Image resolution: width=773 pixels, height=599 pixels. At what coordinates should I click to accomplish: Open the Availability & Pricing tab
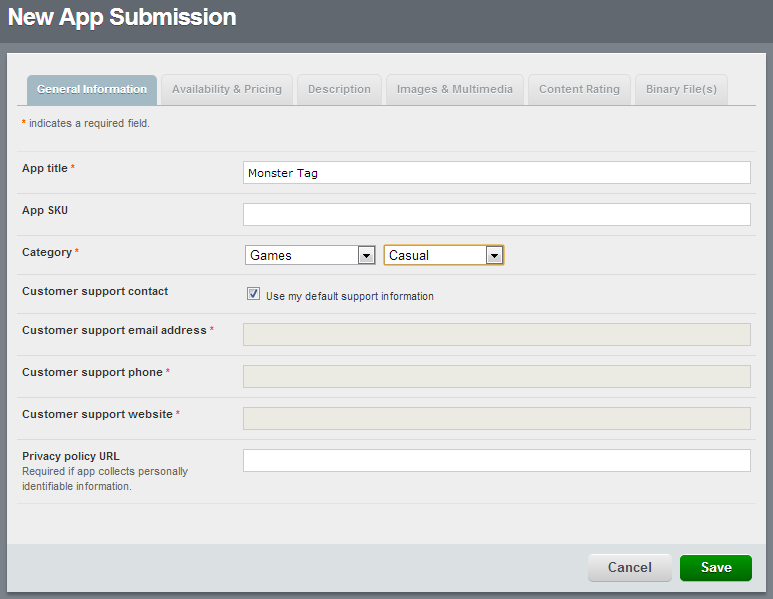click(x=227, y=89)
